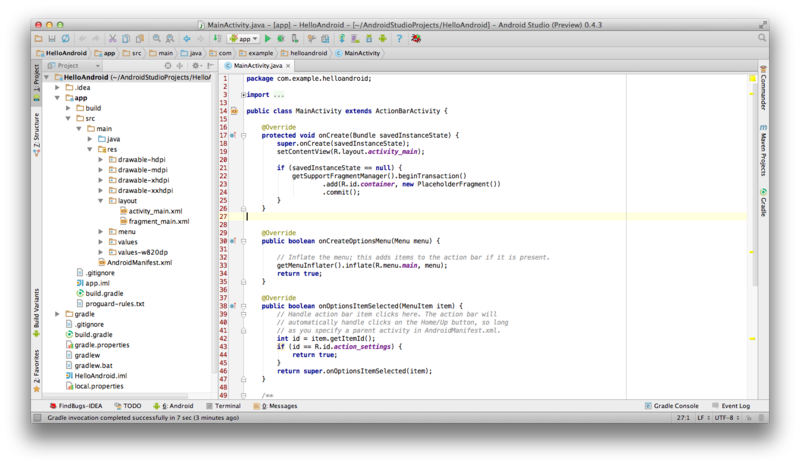Open the Gradle side panel
Viewport: 800px width, 466px height.
[763, 203]
